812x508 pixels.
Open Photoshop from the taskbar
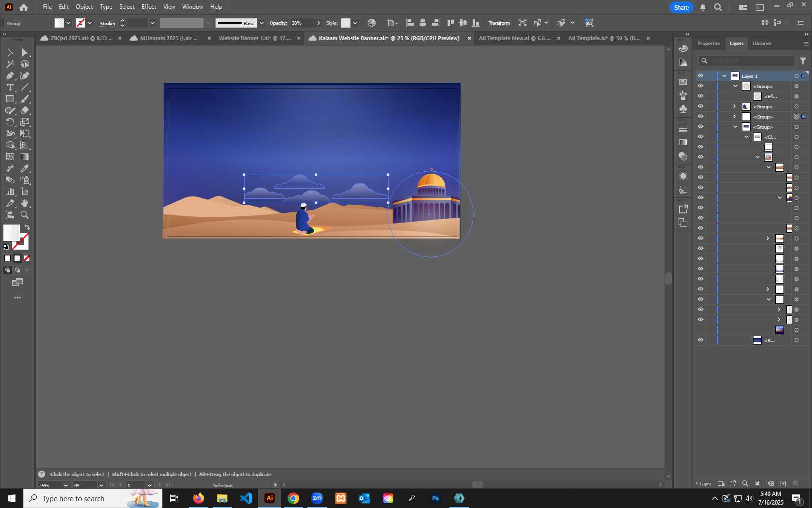435,498
